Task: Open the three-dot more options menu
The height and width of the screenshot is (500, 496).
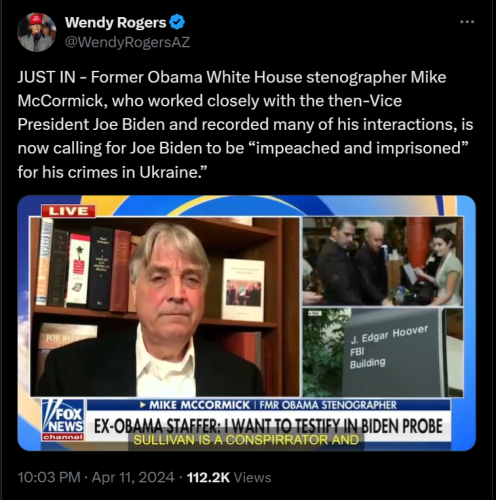Action: (467, 22)
